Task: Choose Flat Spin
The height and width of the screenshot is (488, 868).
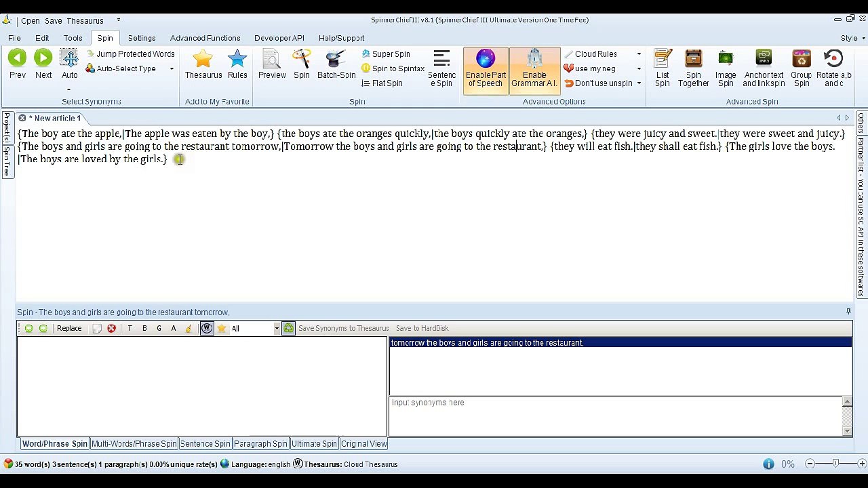Action: [382, 83]
